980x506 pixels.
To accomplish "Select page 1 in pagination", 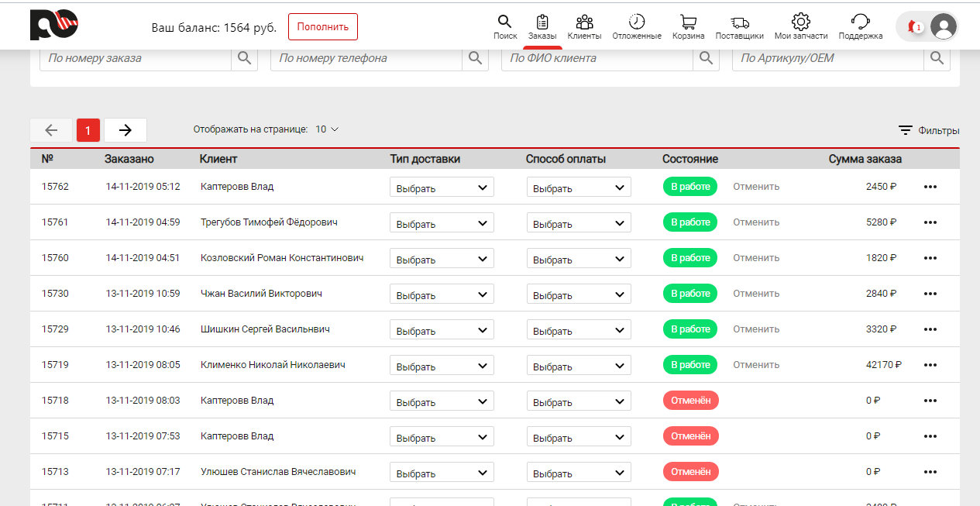I will tap(88, 130).
